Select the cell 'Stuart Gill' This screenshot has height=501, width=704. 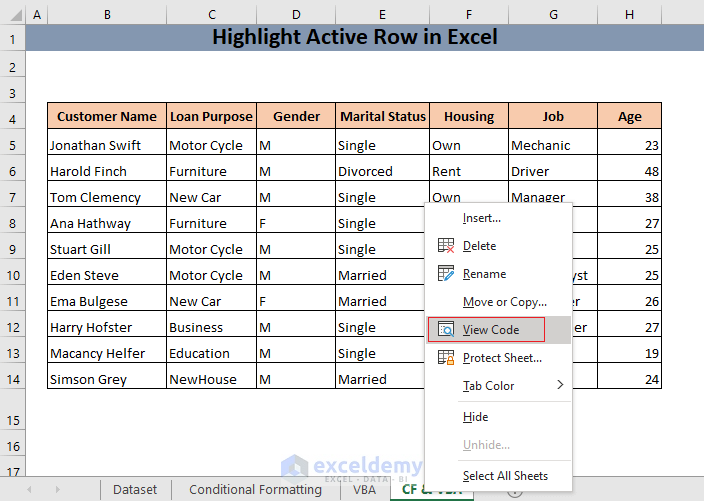click(107, 246)
